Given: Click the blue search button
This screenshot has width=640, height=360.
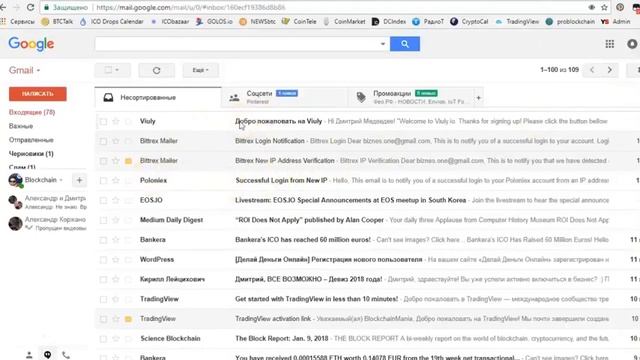Looking at the screenshot, I should click(x=404, y=44).
